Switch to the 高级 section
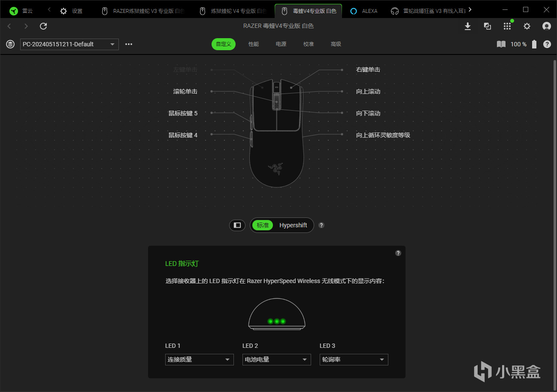 coord(336,44)
